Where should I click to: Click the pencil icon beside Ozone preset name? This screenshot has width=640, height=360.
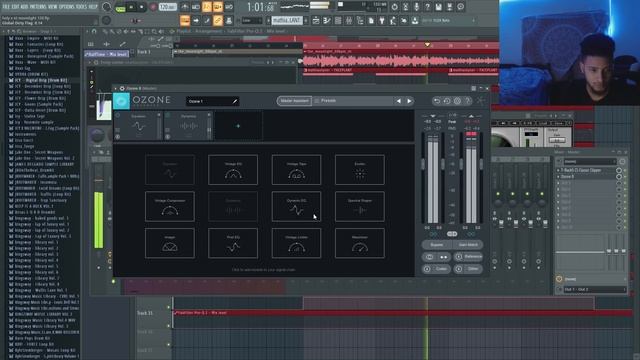point(235,101)
